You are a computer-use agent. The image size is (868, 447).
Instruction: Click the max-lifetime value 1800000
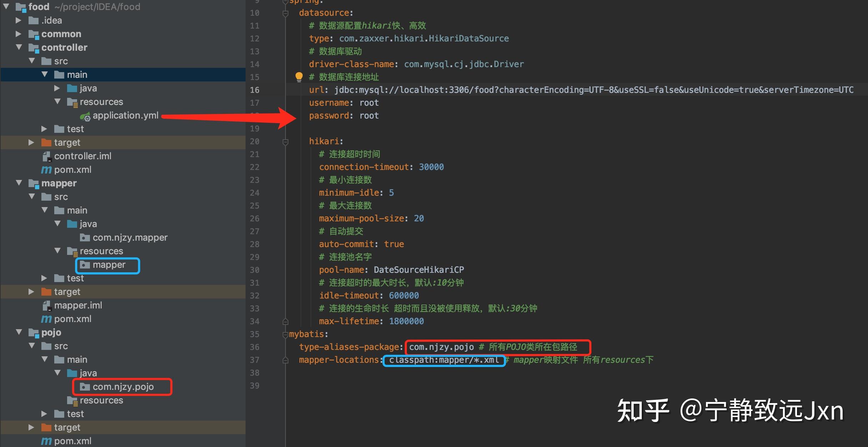click(x=406, y=321)
